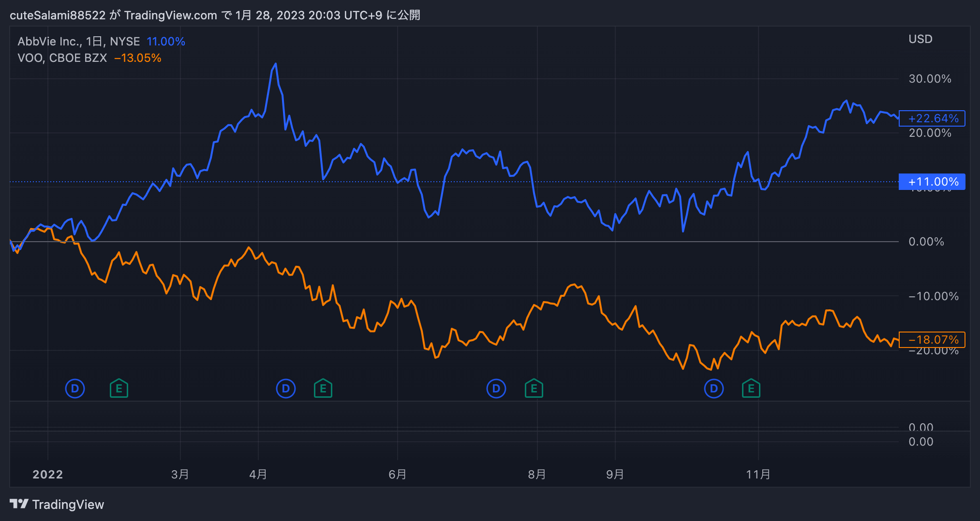Click the USD currency label on price axis
Screen dimensions: 980x521
coord(920,39)
